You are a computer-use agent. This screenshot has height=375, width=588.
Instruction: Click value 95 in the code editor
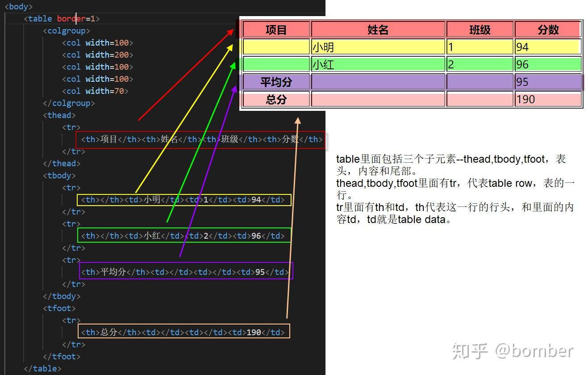pyautogui.click(x=260, y=272)
